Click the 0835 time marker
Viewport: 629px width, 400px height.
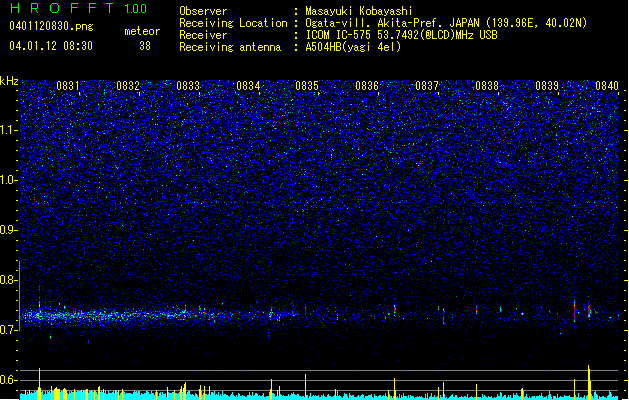pos(307,86)
